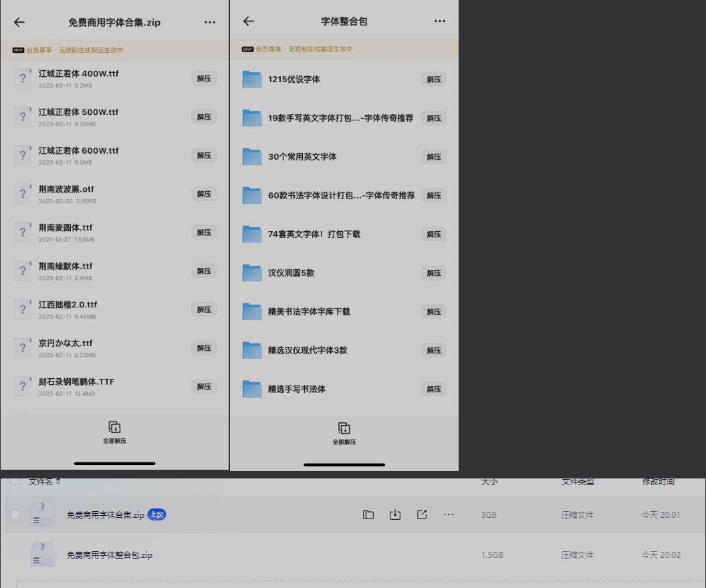The width and height of the screenshot is (706, 588).
Task: Go back from the 字体整合包 archive view
Action: [248, 21]
